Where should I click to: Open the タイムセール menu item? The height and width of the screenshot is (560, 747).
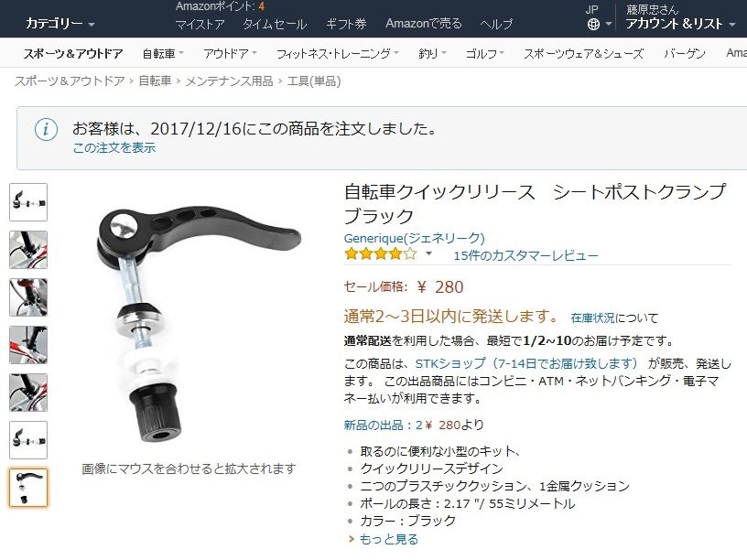point(275,24)
